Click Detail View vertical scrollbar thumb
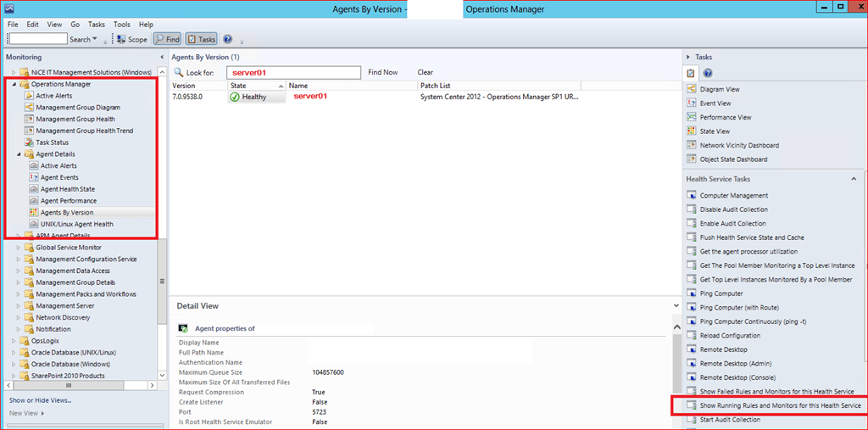This screenshot has height=430, width=868. click(x=676, y=362)
